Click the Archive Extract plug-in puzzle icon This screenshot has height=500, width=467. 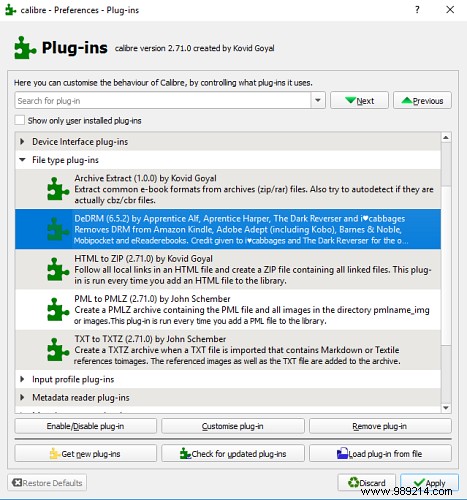point(58,189)
